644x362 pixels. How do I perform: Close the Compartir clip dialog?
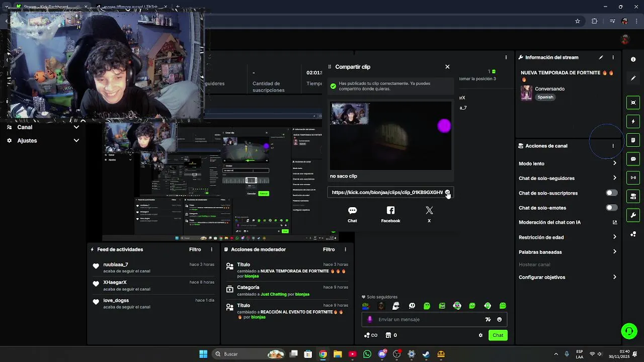click(447, 66)
